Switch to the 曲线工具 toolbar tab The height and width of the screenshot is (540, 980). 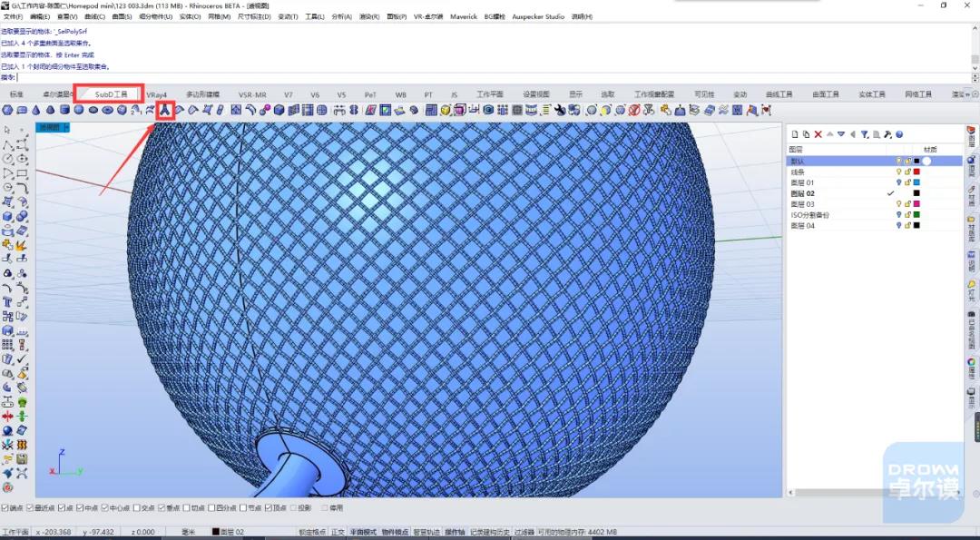pyautogui.click(x=779, y=94)
